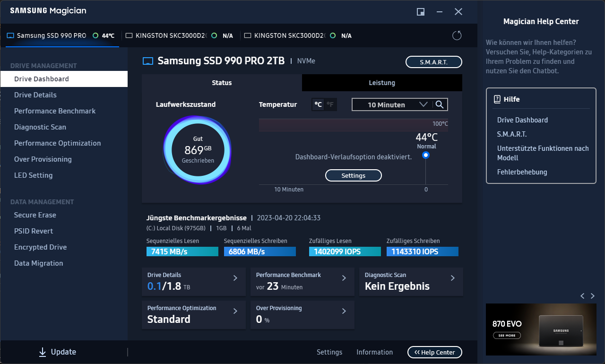Open Unterstützte Funktionen nach Modell help topic

543,153
